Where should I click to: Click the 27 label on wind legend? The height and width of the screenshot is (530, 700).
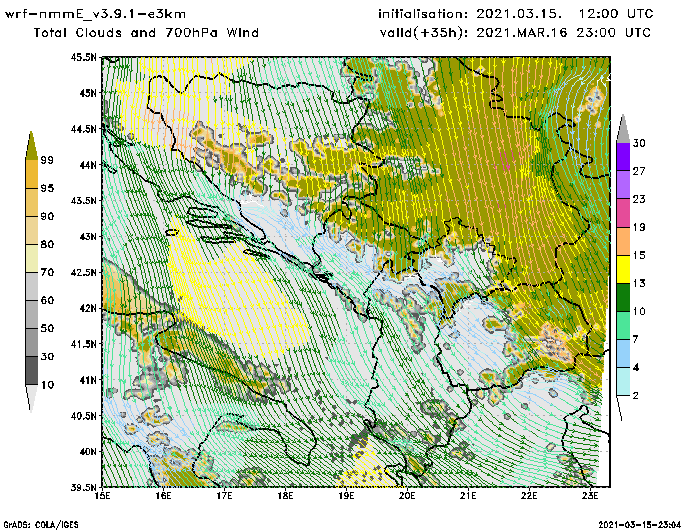[639, 171]
